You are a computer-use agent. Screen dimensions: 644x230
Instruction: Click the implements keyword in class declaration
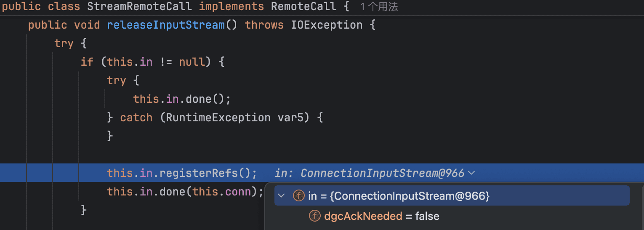232,6
